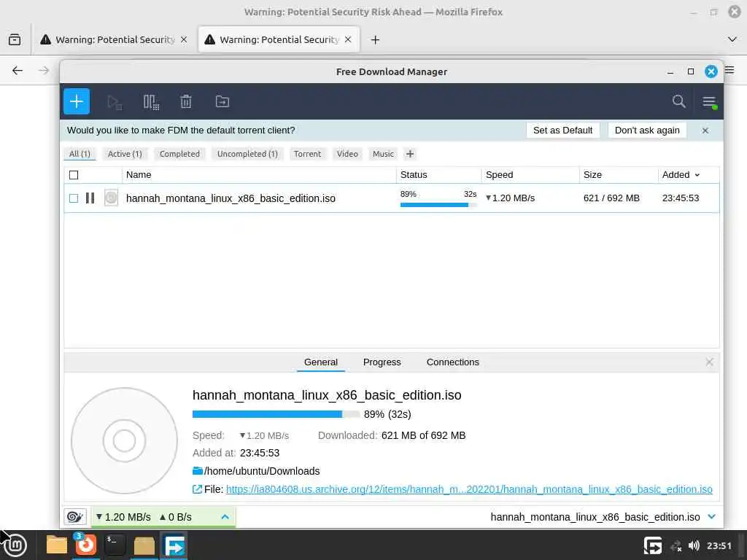Viewport: 747px width, 560px height.
Task: Open Firefox list all tabs dropdown
Action: coord(732,39)
